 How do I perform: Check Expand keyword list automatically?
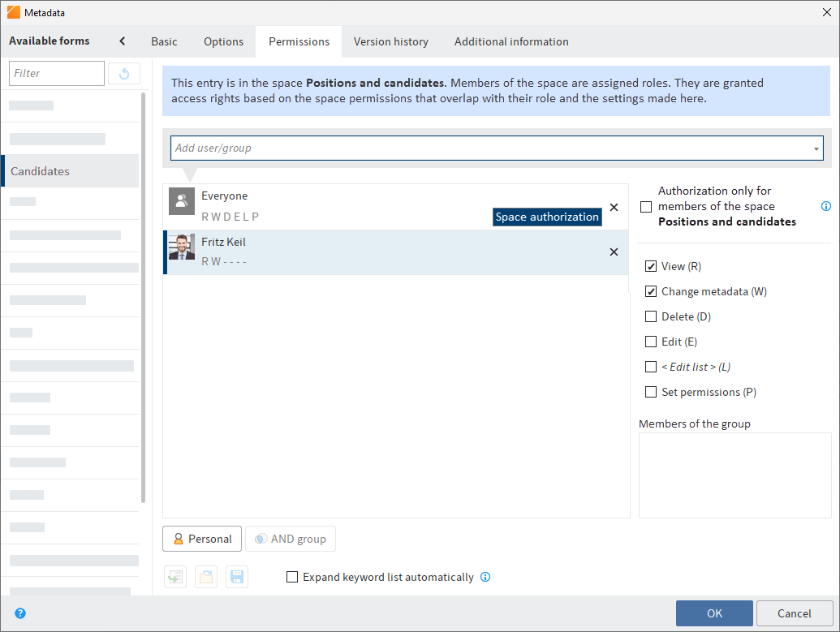[x=292, y=577]
